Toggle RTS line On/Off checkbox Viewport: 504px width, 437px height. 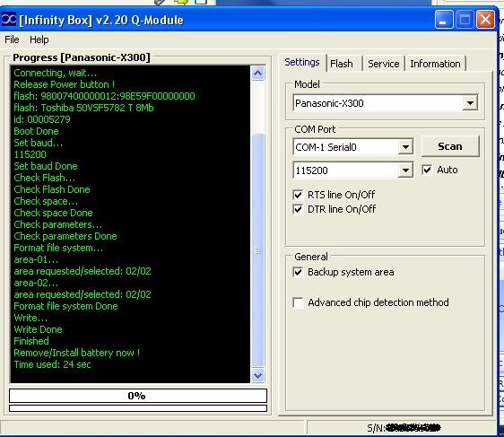298,195
